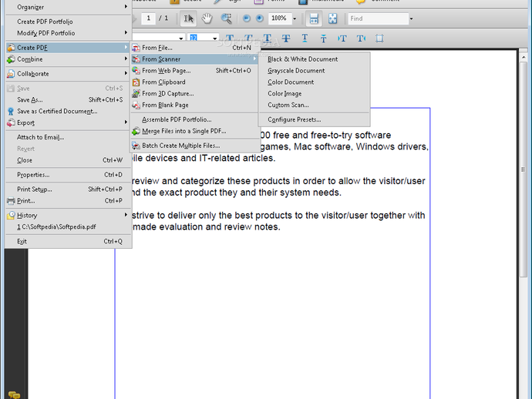
Task: Open the zoom level dropdown arrow
Action: click(x=295, y=18)
